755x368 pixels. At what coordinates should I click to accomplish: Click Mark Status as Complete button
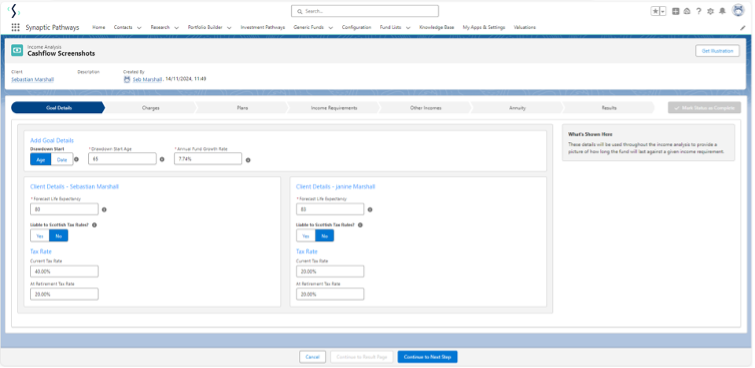tap(704, 108)
